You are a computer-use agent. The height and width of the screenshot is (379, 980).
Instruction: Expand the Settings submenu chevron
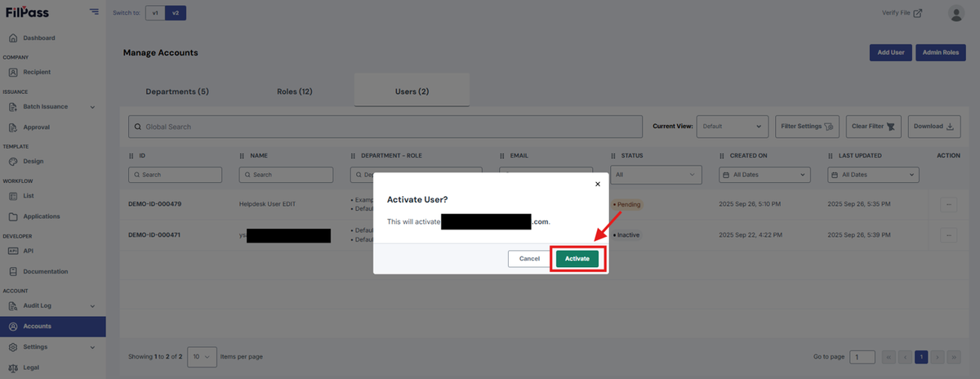pyautogui.click(x=92, y=348)
